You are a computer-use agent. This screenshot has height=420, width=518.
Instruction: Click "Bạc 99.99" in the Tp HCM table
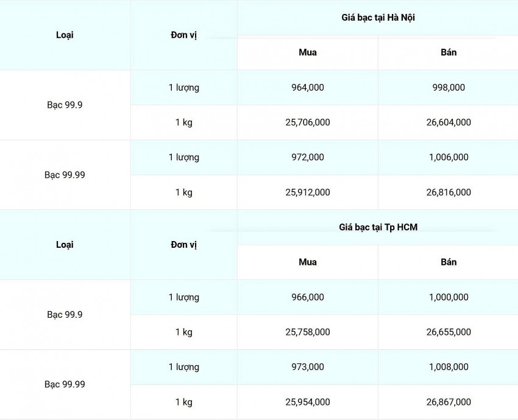[65, 385]
